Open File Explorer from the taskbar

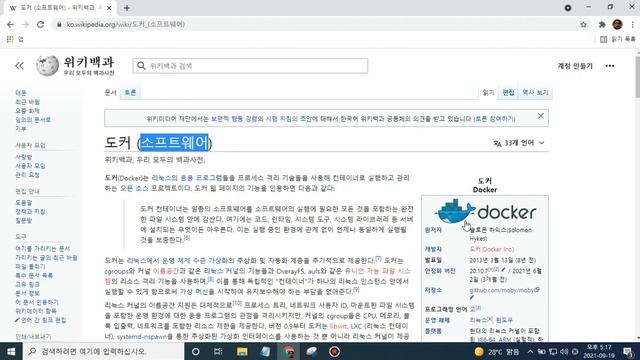(x=242, y=351)
